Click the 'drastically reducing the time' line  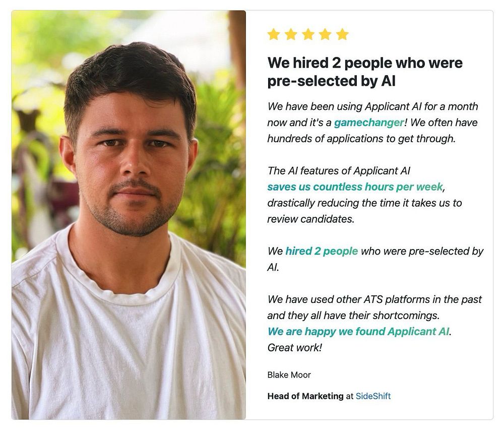point(364,203)
